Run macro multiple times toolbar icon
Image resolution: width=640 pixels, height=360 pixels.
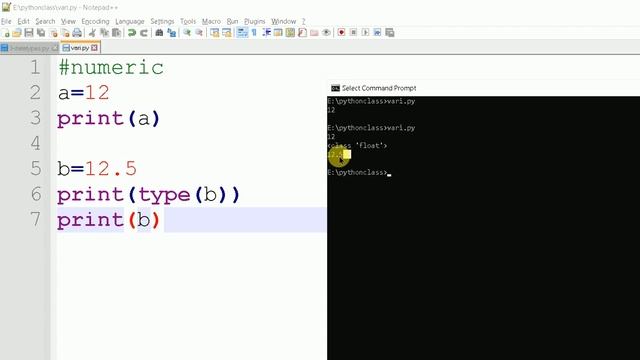tap(378, 33)
